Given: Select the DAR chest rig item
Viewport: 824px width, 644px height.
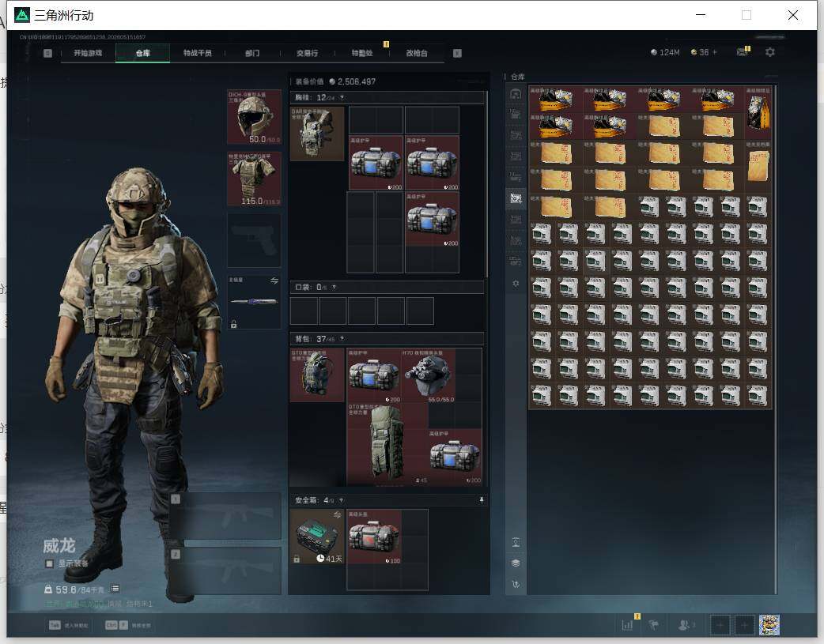Looking at the screenshot, I should [317, 134].
